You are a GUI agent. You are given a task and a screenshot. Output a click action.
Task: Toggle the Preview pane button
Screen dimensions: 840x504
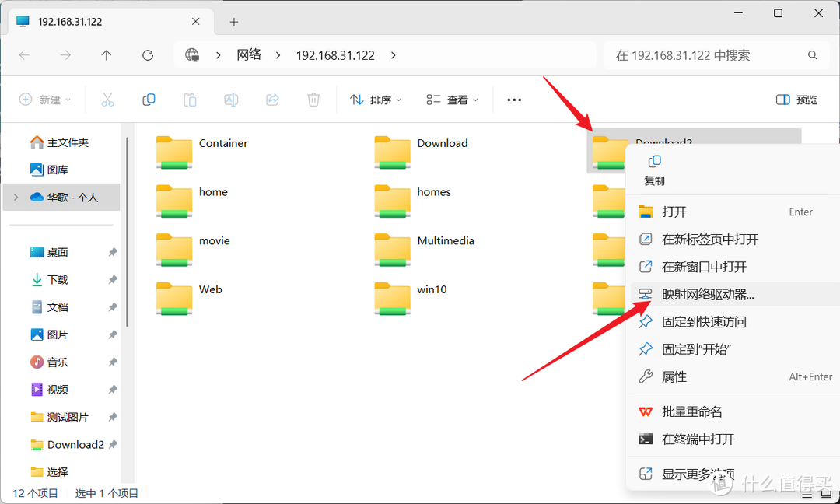[797, 100]
